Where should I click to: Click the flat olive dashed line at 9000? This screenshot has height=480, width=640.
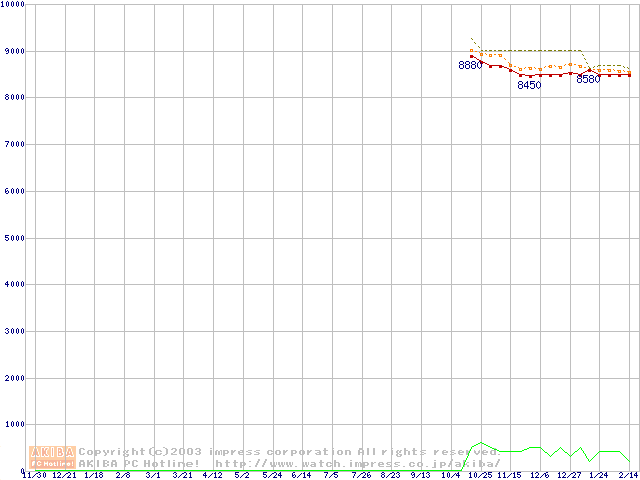tap(530, 50)
